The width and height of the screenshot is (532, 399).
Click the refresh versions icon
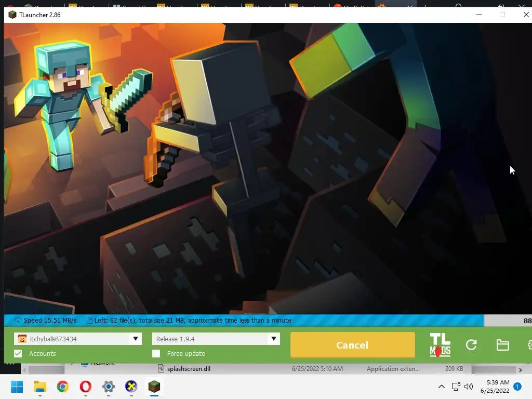pyautogui.click(x=471, y=345)
